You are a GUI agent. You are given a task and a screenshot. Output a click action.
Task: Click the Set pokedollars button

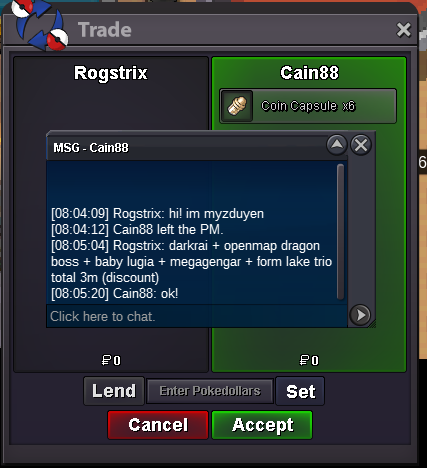(300, 391)
